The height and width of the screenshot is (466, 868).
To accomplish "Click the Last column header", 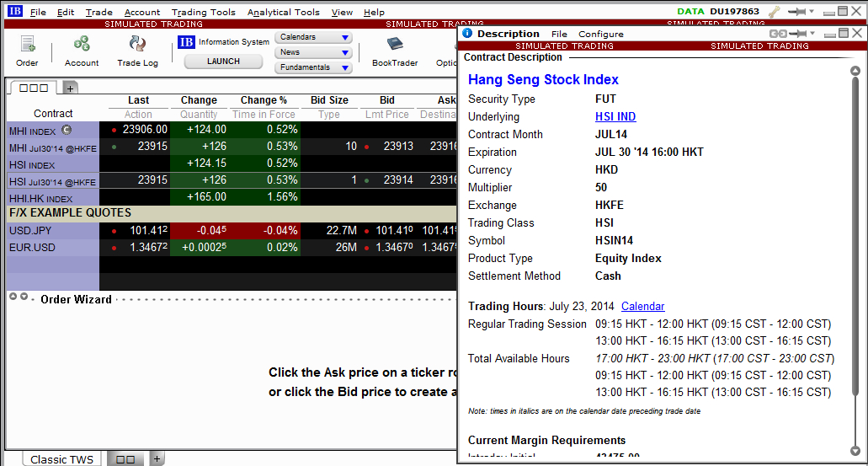I will point(138,100).
